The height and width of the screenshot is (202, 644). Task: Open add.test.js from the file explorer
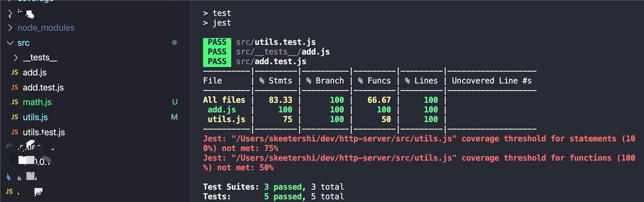tap(43, 88)
